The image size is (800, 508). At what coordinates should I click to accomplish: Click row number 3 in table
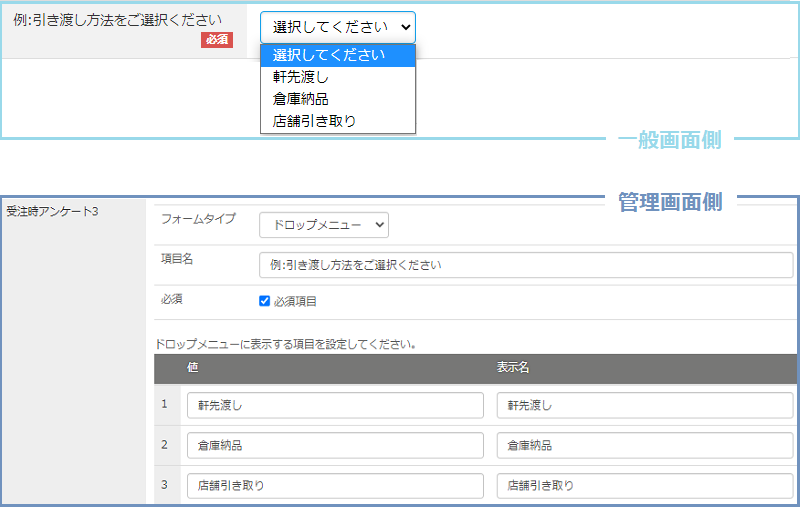click(x=164, y=485)
